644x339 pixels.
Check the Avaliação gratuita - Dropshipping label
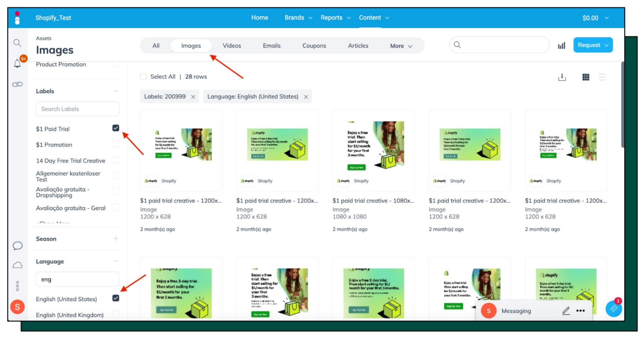[x=116, y=191]
